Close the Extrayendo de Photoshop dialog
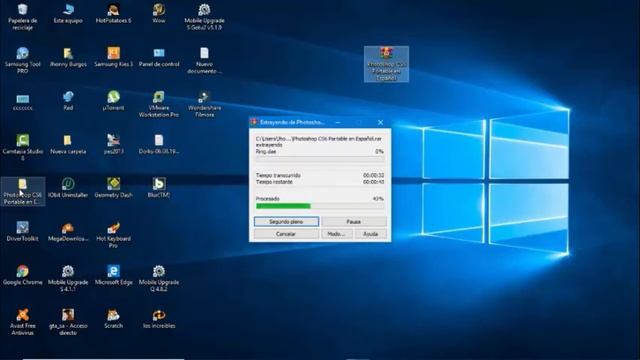 tap(380, 122)
